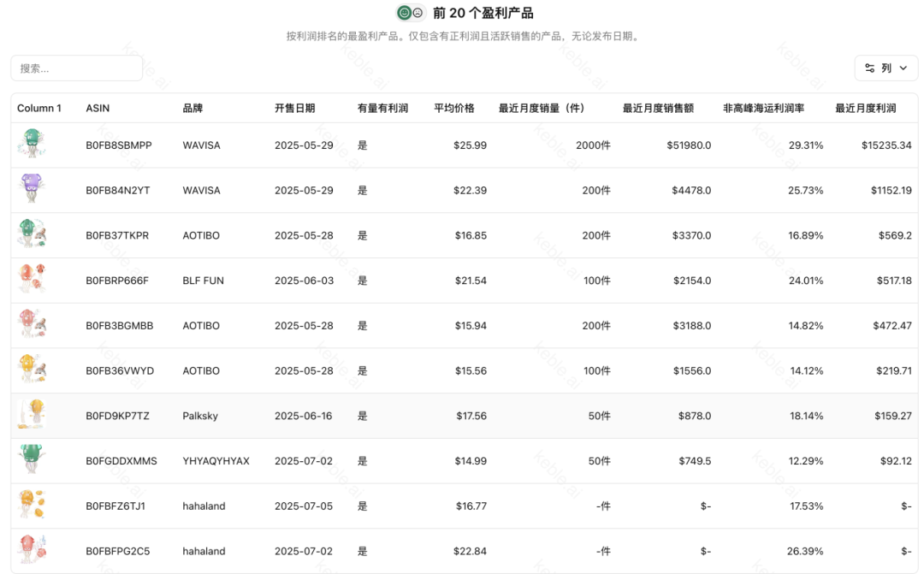The image size is (924, 574).
Task: Select the ASIN column header
Action: click(x=96, y=108)
